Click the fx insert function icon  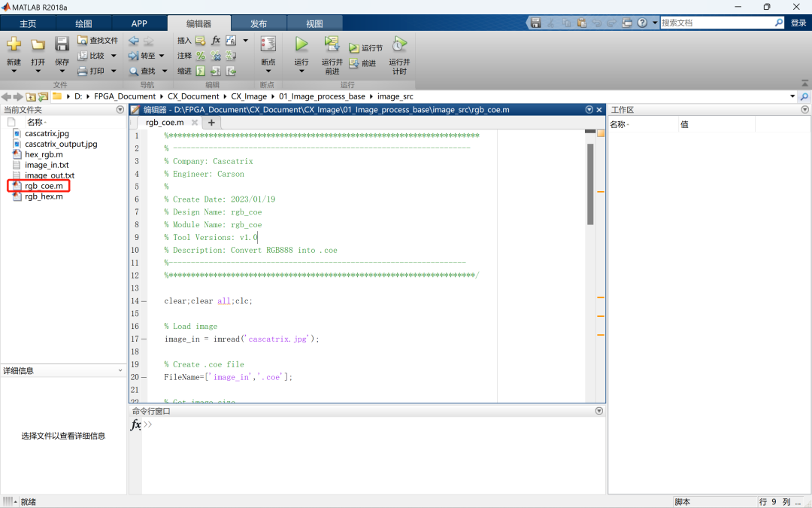(x=216, y=41)
